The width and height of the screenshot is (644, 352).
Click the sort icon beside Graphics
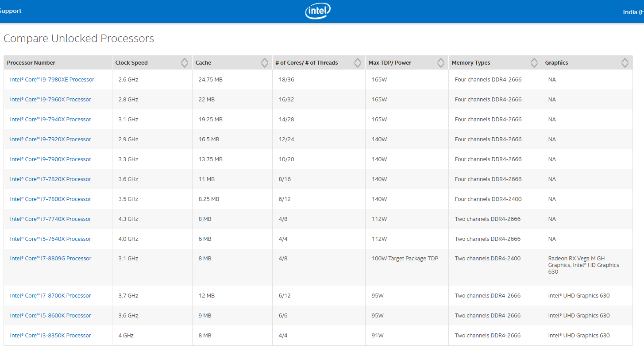coord(625,62)
